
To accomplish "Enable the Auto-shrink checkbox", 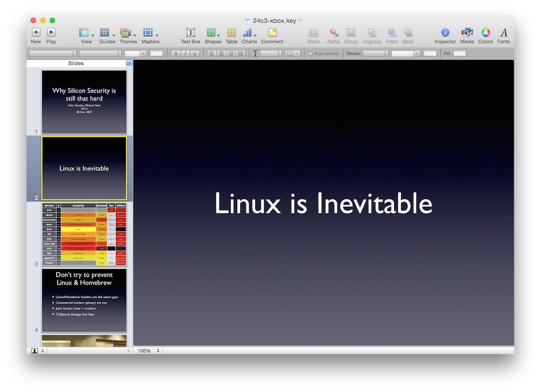I will click(x=310, y=54).
